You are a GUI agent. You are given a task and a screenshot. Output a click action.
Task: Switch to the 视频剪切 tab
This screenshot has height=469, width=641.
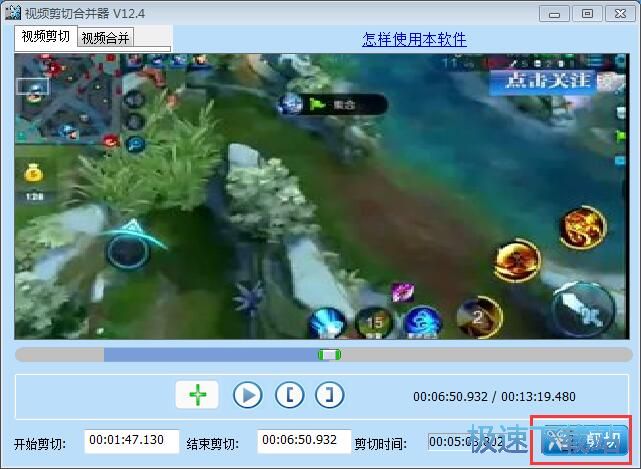tap(45, 37)
